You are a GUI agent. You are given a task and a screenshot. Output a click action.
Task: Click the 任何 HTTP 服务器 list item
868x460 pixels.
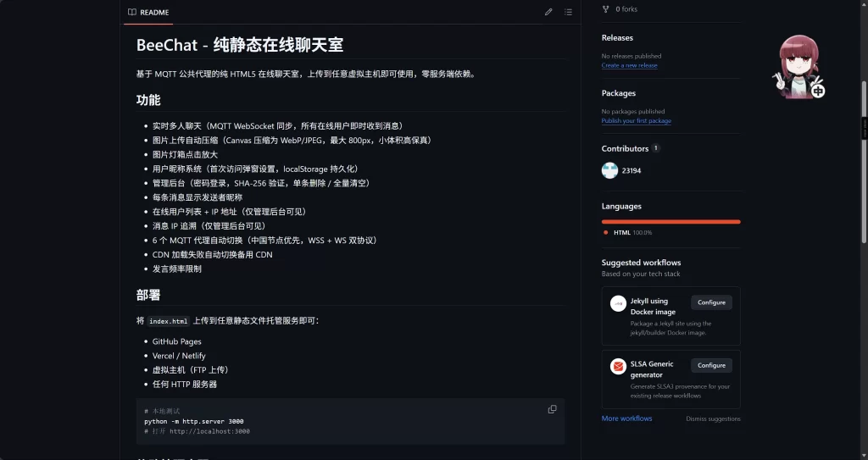tap(184, 384)
